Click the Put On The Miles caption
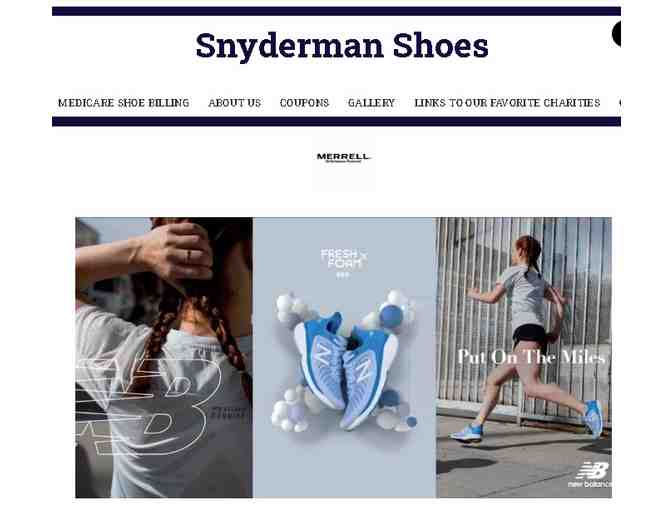This screenshot has height=510, width=672. [532, 357]
